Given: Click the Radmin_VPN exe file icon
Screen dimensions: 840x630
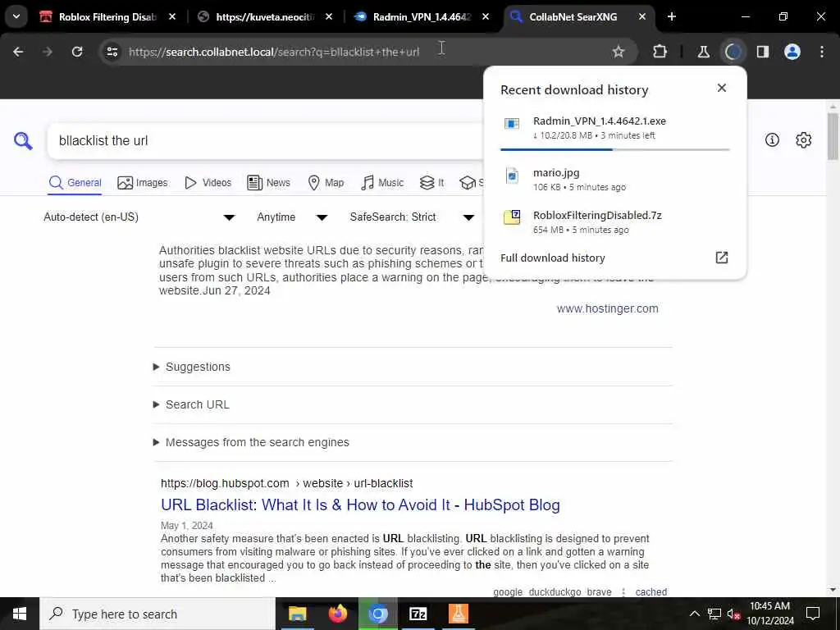Looking at the screenshot, I should 512,124.
